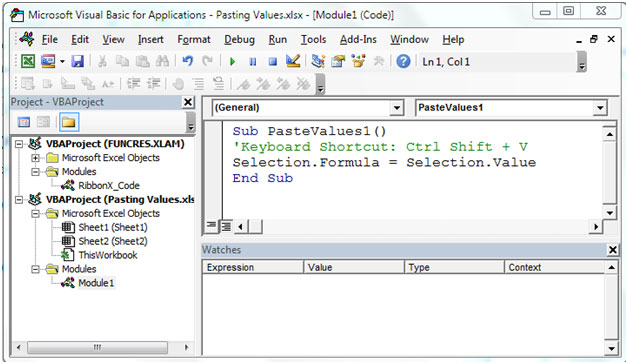Image resolution: width=628 pixels, height=364 pixels.
Task: Click the Undo arrow icon
Action: pos(187,61)
